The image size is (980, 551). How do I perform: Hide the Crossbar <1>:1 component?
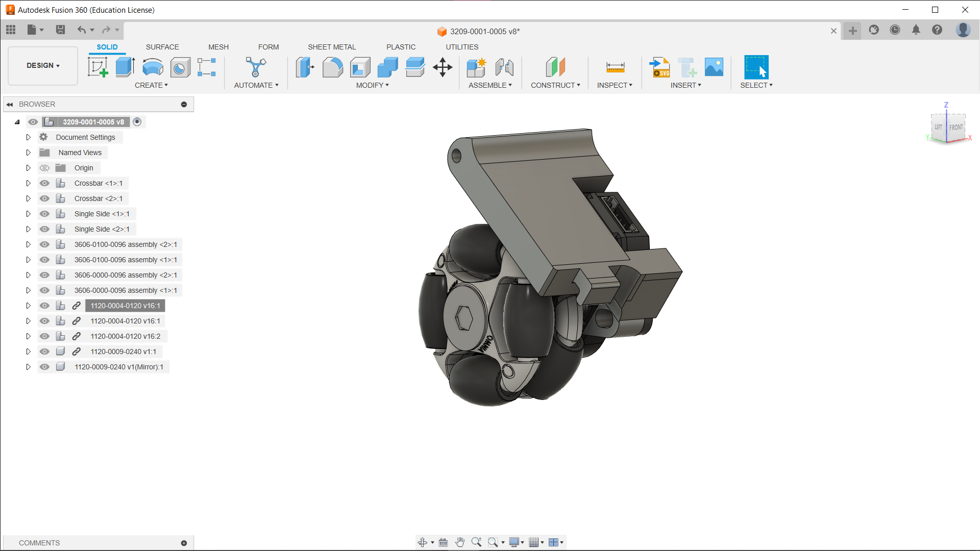(x=44, y=183)
